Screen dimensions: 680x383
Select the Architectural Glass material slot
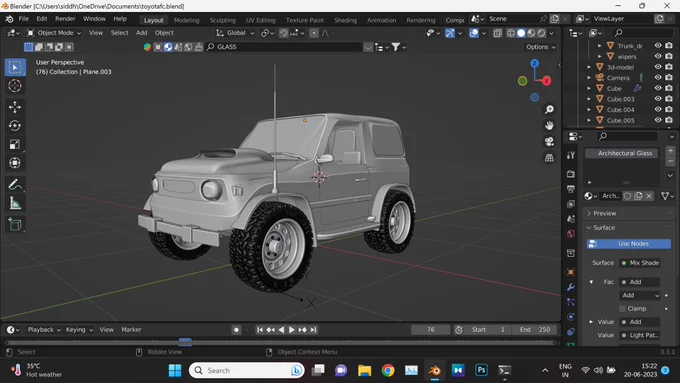(x=621, y=153)
